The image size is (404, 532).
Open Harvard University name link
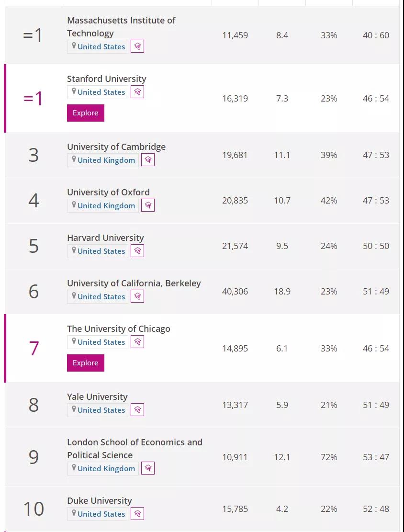105,238
